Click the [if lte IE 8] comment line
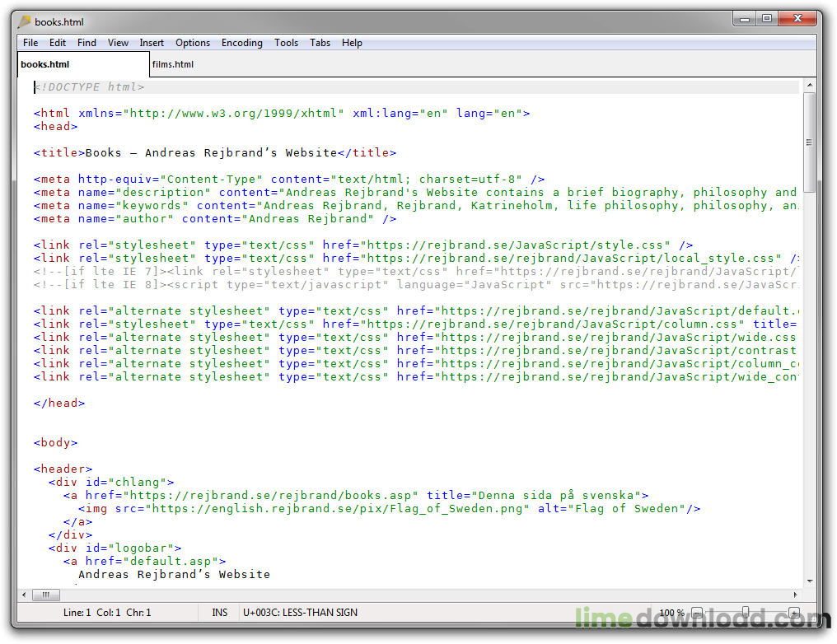Image resolution: width=837 pixels, height=644 pixels. point(416,284)
